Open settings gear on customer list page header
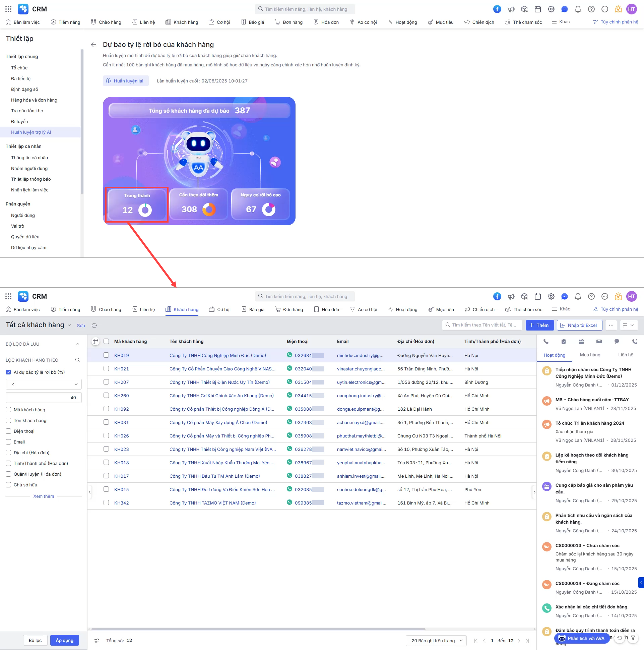Viewport: 644px width, 650px height. (x=551, y=296)
